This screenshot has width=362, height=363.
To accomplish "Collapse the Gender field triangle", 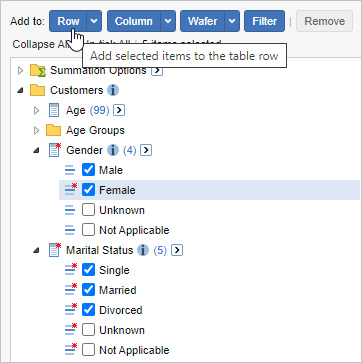I will tap(37, 151).
